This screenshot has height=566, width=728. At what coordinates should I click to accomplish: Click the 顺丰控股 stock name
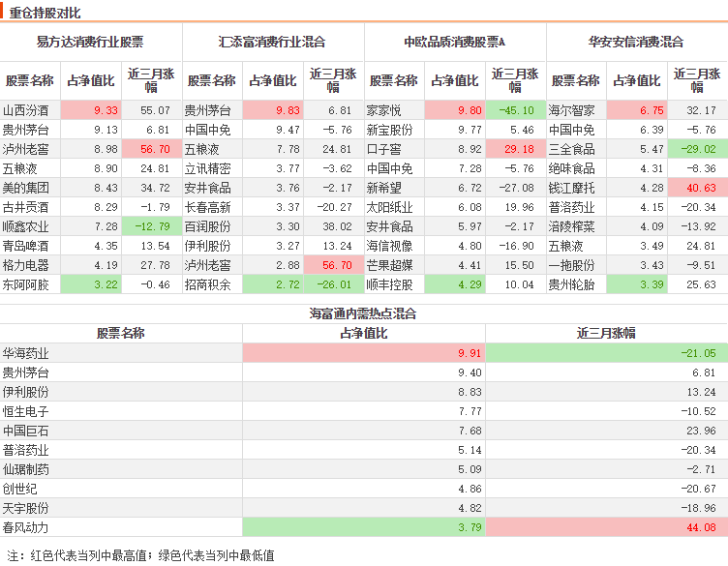[389, 284]
